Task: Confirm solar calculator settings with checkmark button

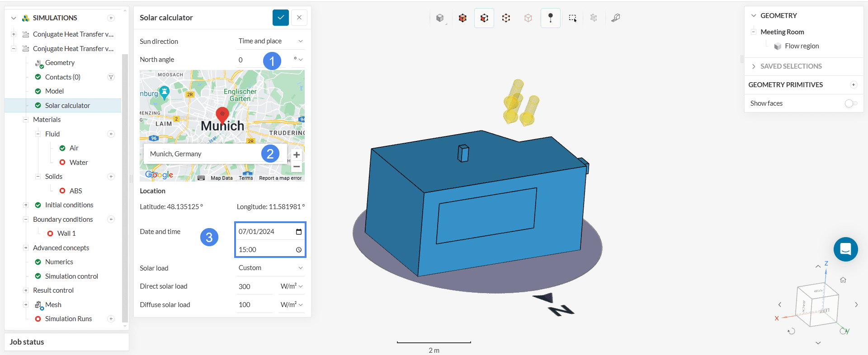Action: pyautogui.click(x=280, y=18)
